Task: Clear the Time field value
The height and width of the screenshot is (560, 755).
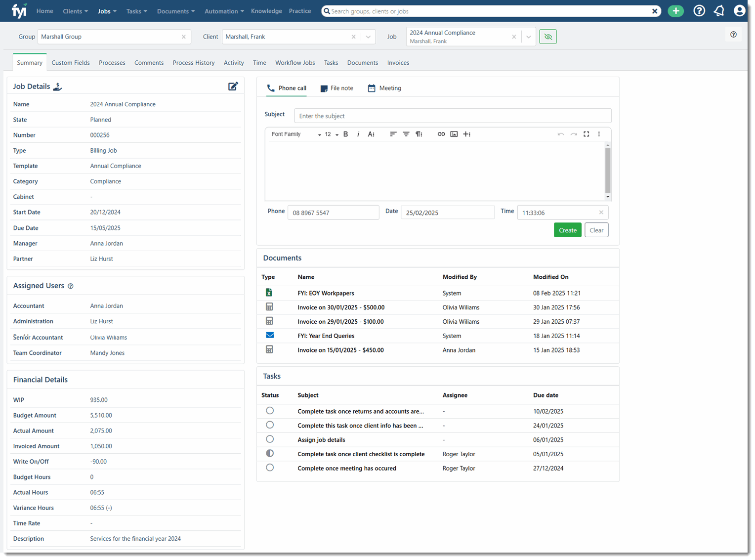Action: (601, 213)
